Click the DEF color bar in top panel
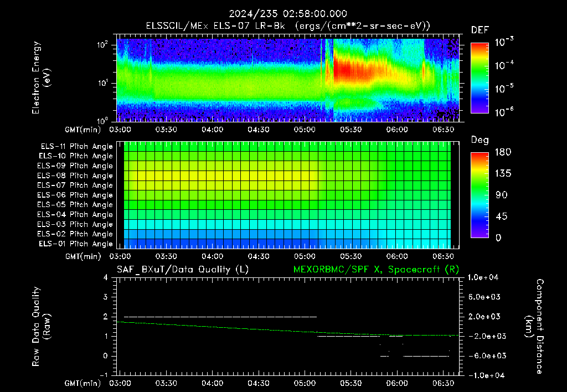 pos(480,78)
